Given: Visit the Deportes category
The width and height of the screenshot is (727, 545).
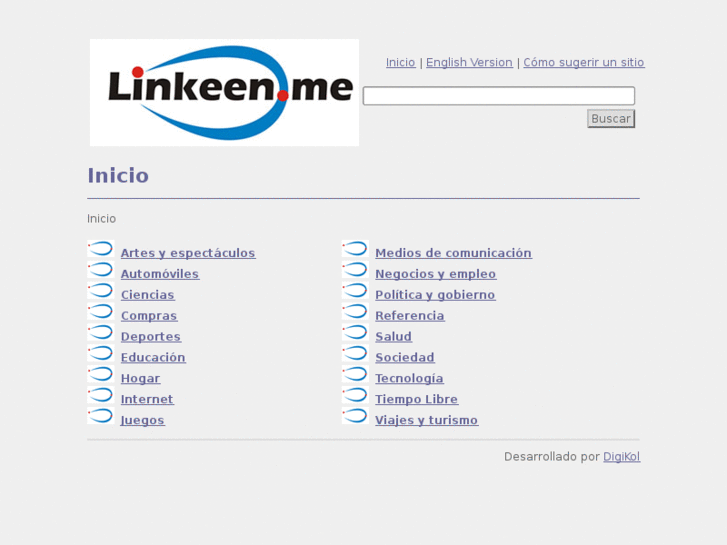Looking at the screenshot, I should point(151,337).
